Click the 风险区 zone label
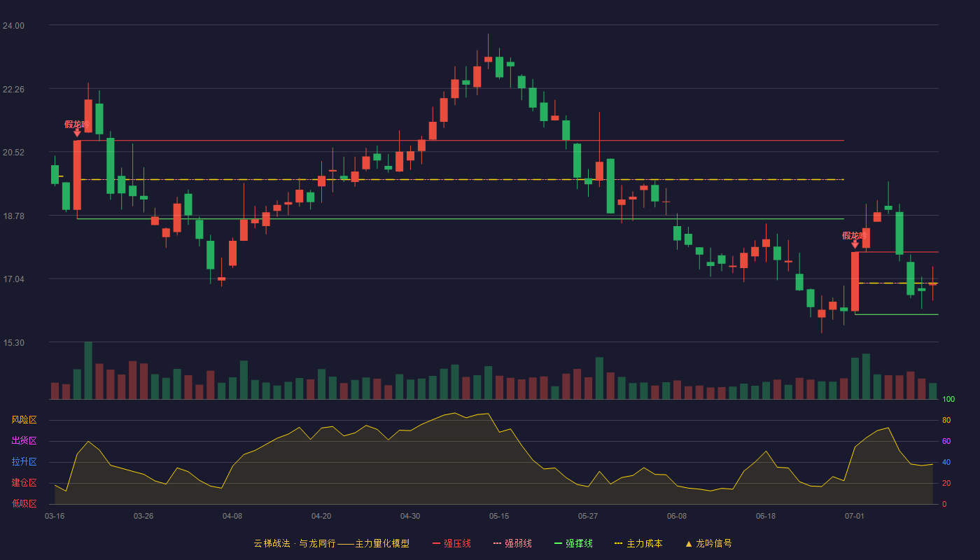Screen dimensions: 980x560 click(24, 420)
